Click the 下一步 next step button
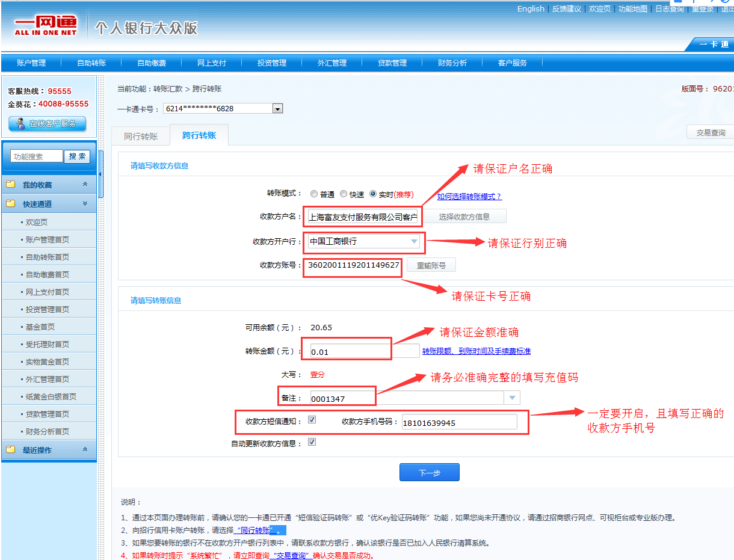Screen dimensions: 734x560 pos(429,473)
